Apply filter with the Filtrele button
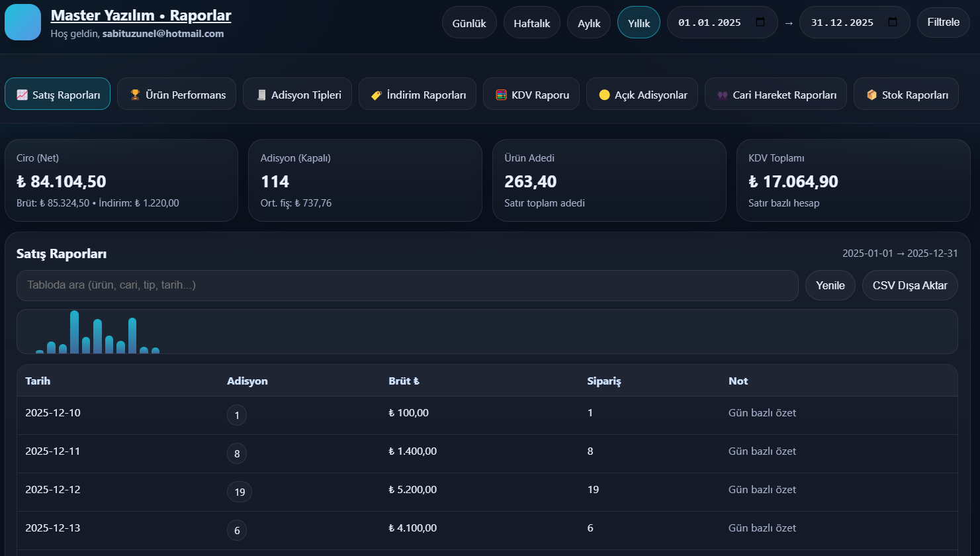Screen dimensions: 980x556 pyautogui.click(x=943, y=23)
